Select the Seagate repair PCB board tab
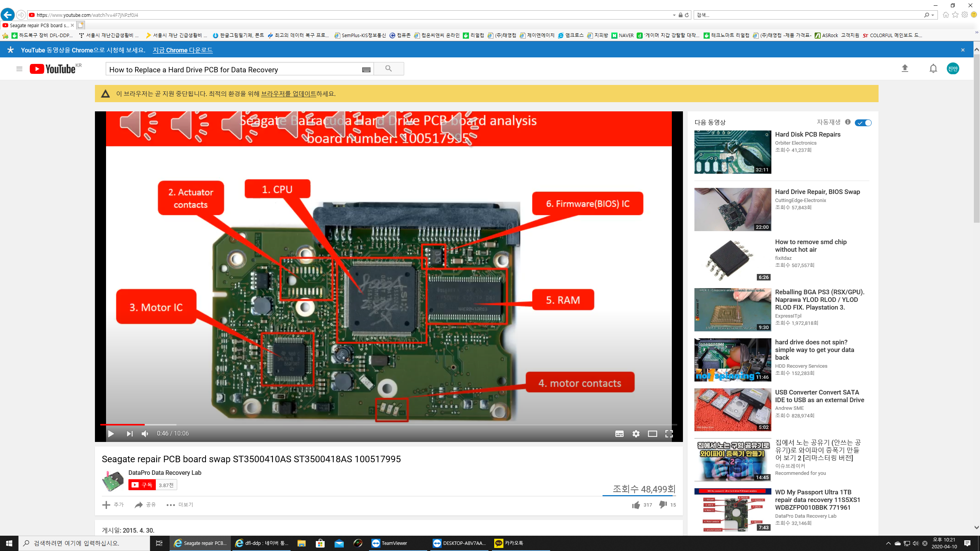Image resolution: width=980 pixels, height=551 pixels. pyautogui.click(x=38, y=25)
